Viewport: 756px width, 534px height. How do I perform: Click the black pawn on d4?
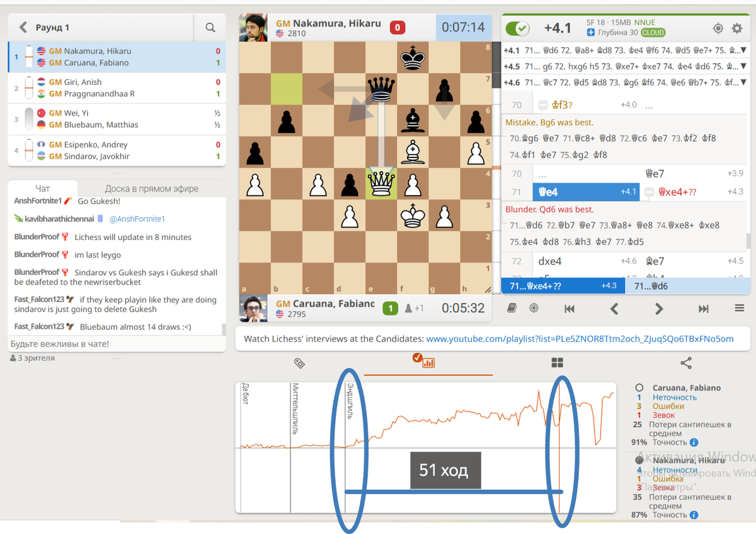(x=350, y=183)
